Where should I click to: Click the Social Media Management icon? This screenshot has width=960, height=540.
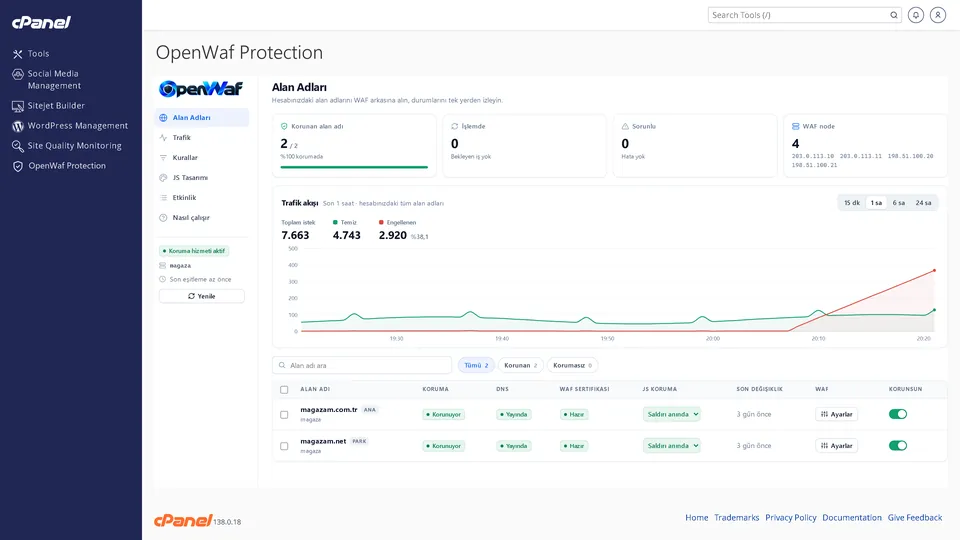tap(17, 74)
